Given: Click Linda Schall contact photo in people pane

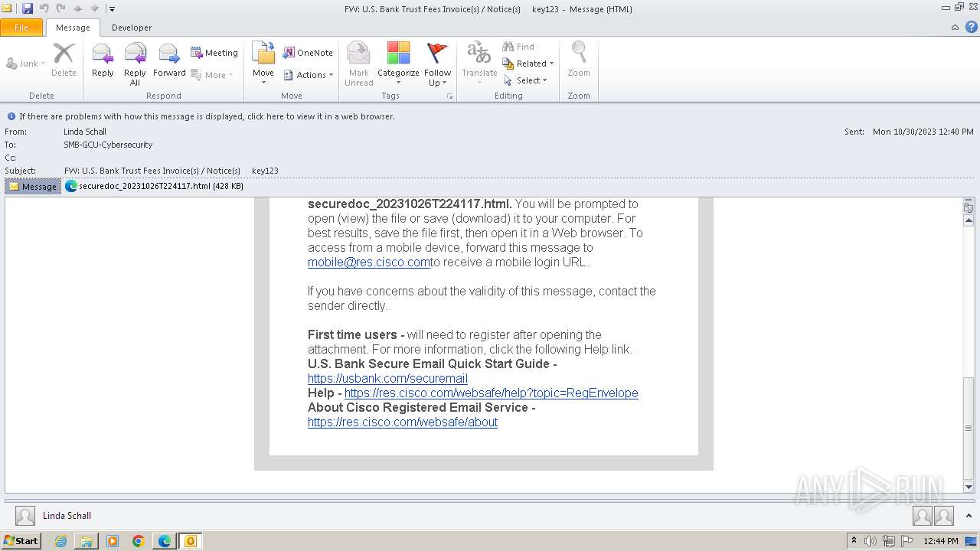Looking at the screenshot, I should 25,516.
